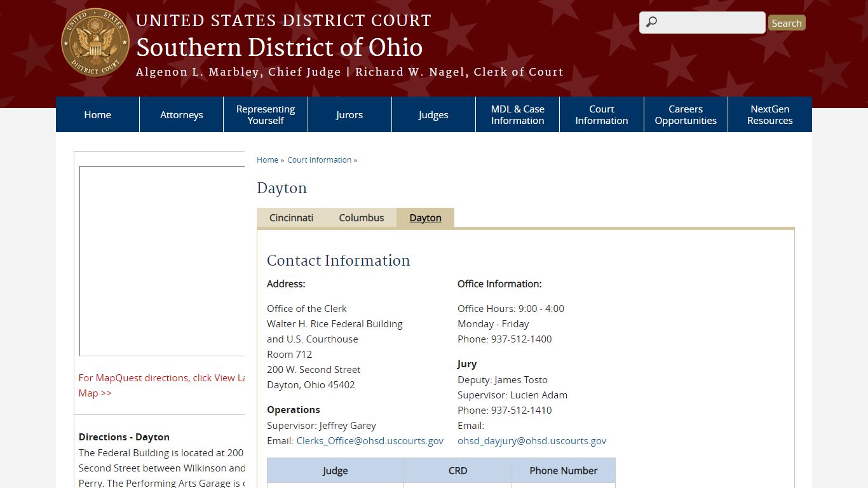Open the MapQuest View Larger Map link
This screenshot has width=868, height=488.
161,385
